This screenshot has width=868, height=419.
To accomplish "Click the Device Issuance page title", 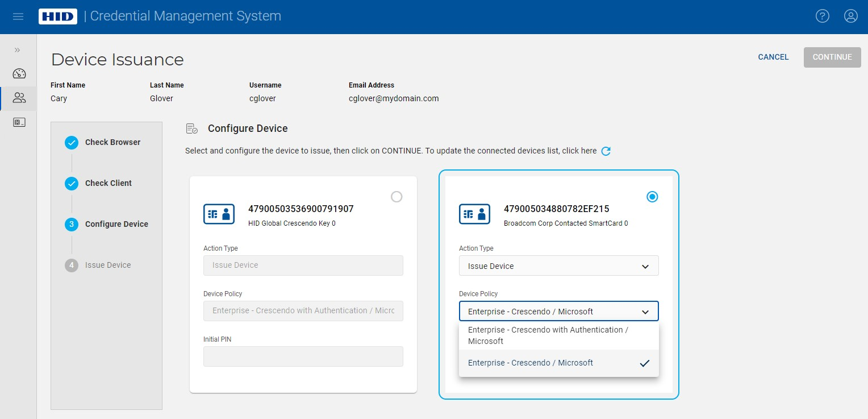I will pos(118,60).
